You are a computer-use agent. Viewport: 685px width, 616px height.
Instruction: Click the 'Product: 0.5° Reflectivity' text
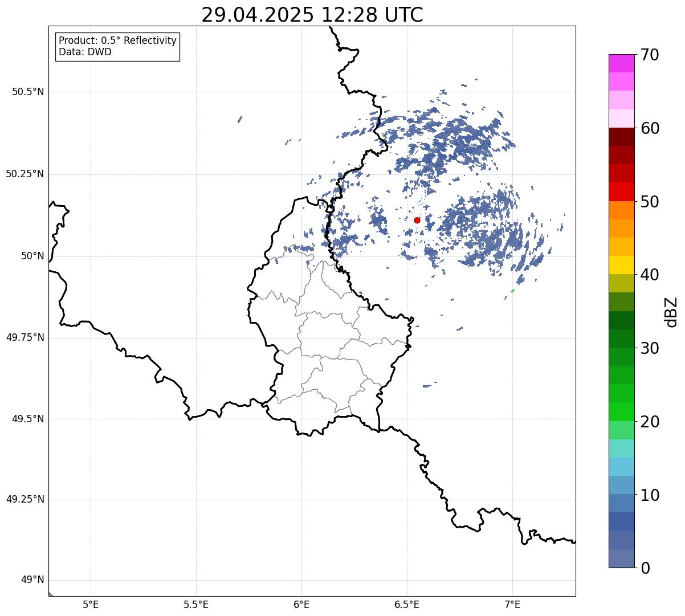click(118, 40)
